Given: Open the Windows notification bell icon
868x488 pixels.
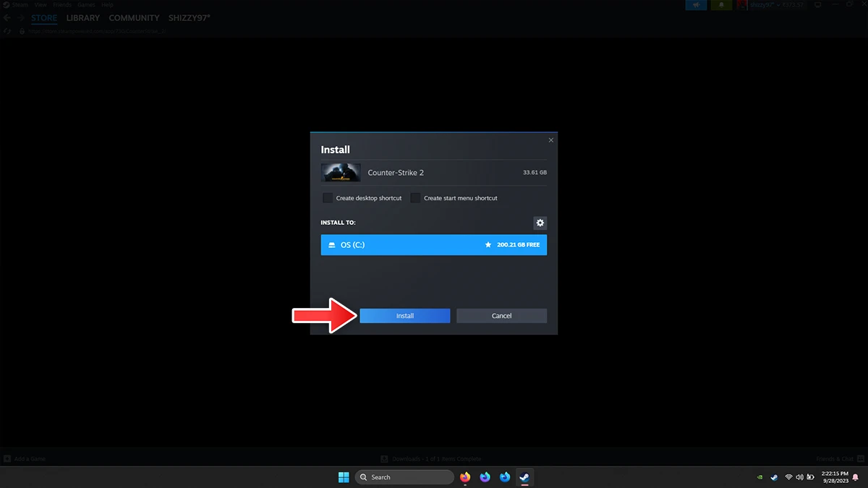Looking at the screenshot, I should tap(856, 477).
